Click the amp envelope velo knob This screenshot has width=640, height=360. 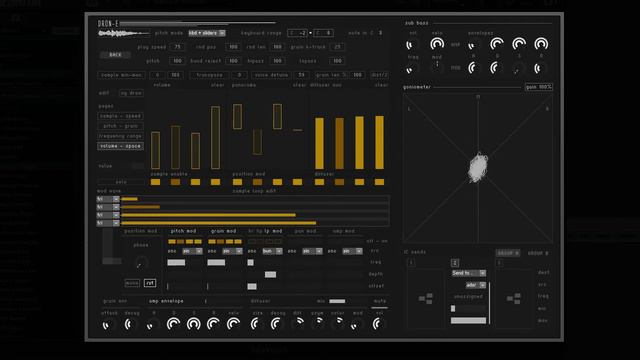(233, 324)
